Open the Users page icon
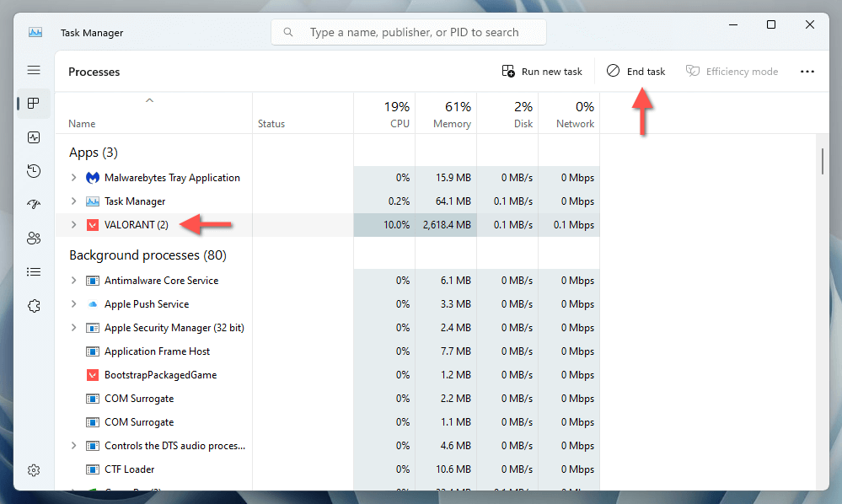This screenshot has height=504, width=842. pos(34,239)
